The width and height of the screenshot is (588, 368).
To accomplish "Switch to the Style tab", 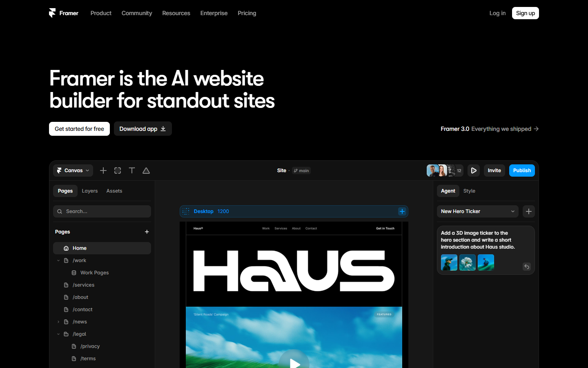I will coord(469,191).
